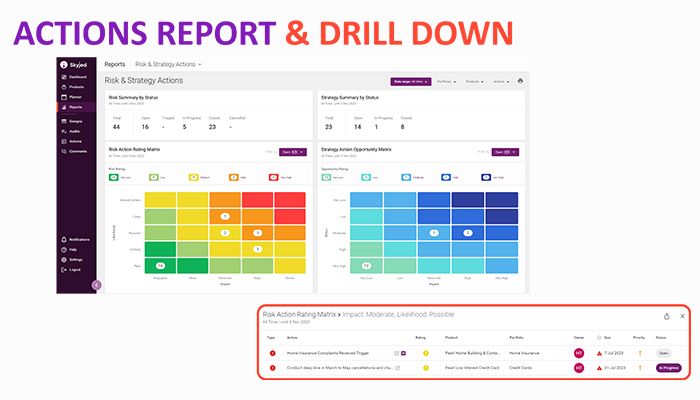Screen dimensions: 700x400
Task: Collapse the sidebar with the purple arrow
Action: (96, 284)
